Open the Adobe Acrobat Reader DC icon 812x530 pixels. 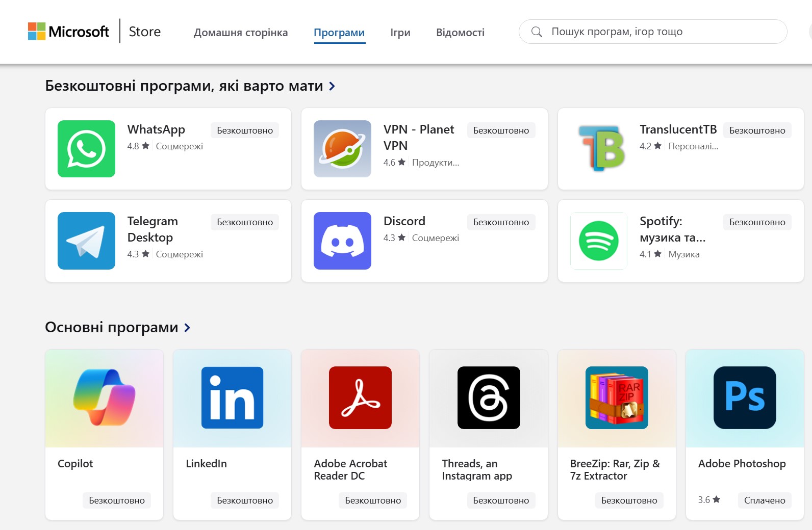[x=360, y=398]
